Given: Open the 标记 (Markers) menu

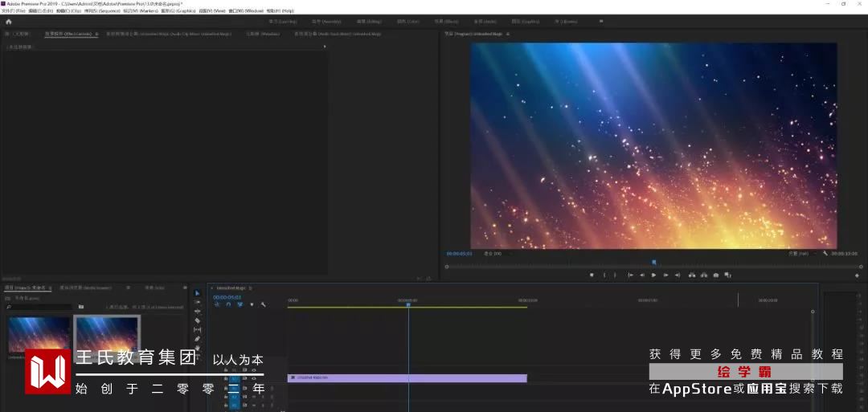Looking at the screenshot, I should point(140,11).
